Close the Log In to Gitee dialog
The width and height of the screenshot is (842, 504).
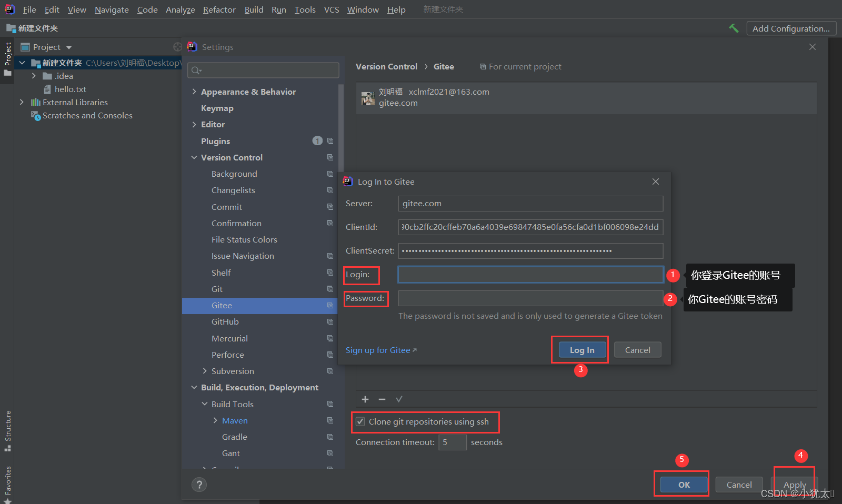[656, 182]
